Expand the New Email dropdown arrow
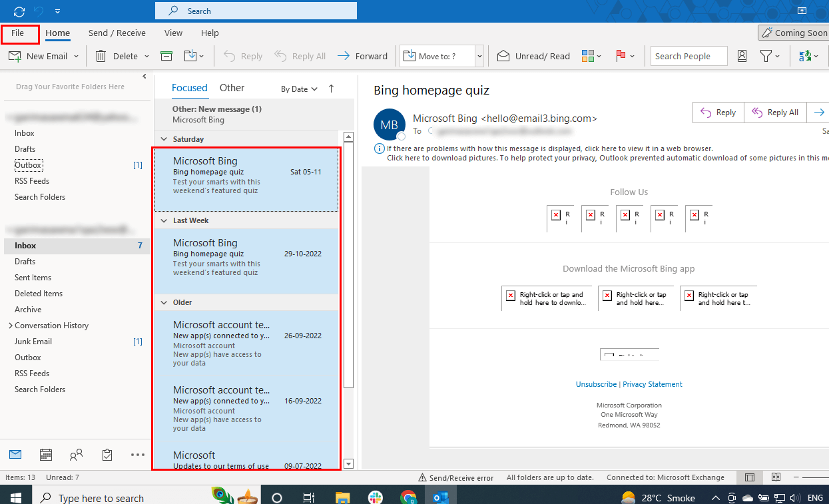829x504 pixels. point(76,57)
